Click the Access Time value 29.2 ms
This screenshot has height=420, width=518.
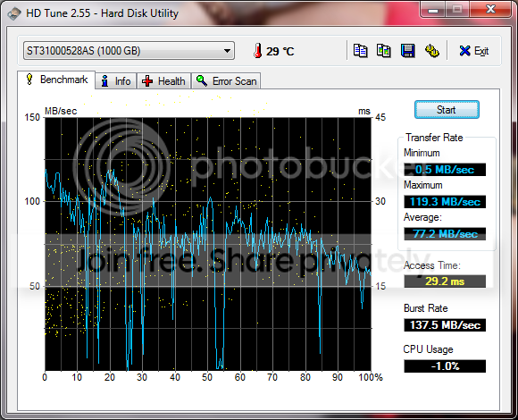pyautogui.click(x=445, y=281)
